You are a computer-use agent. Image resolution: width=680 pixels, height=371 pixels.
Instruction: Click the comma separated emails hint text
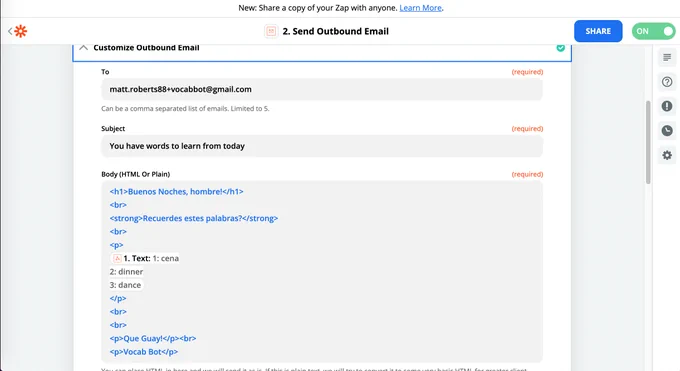click(185, 108)
